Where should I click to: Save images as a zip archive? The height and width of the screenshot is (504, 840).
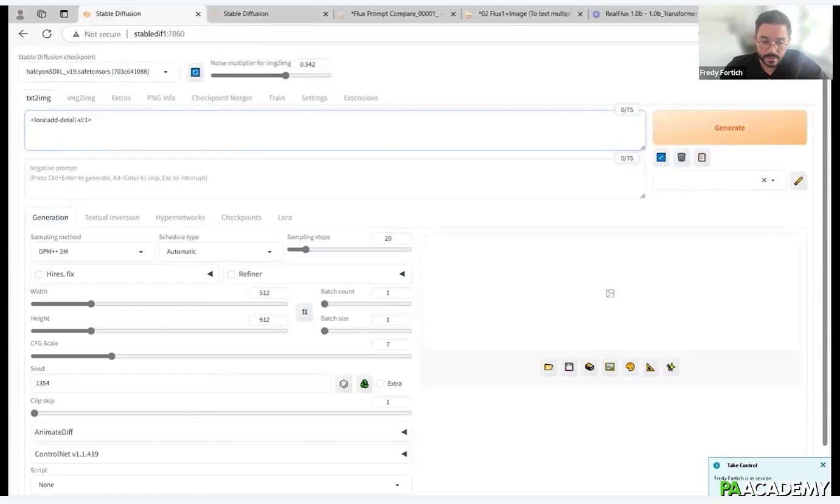pyautogui.click(x=589, y=367)
